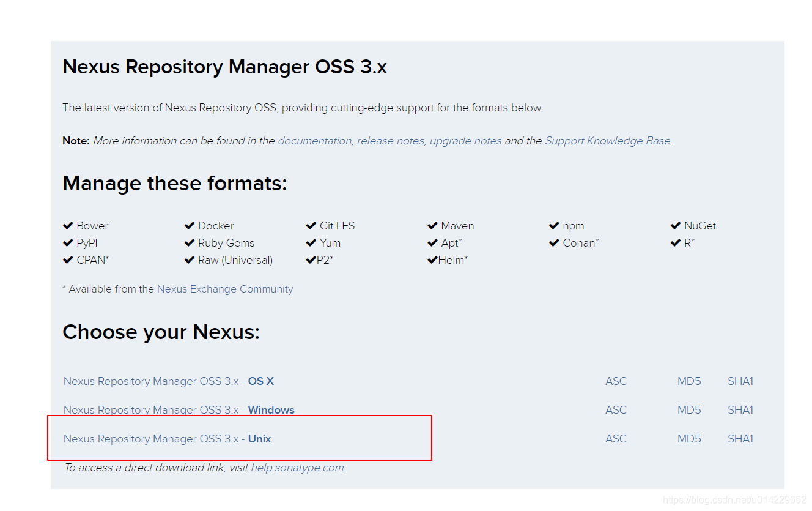Open the upgrade notes link

465,141
